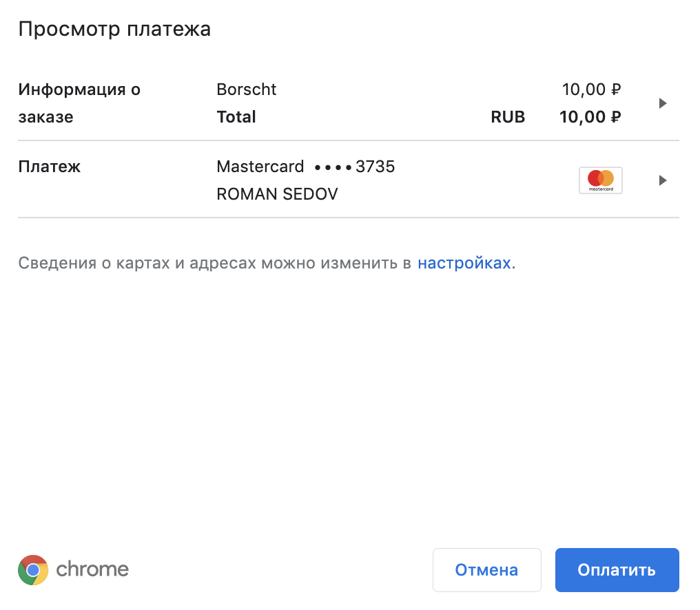
Task: Click the triangle beside ROMAN SEDOV's card
Action: pyautogui.click(x=662, y=180)
